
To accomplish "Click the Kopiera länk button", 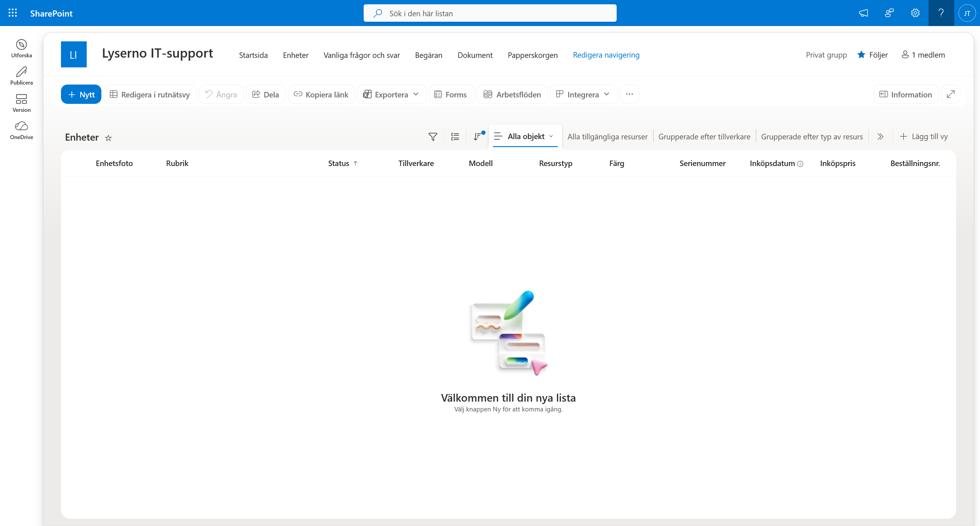I will 321,94.
